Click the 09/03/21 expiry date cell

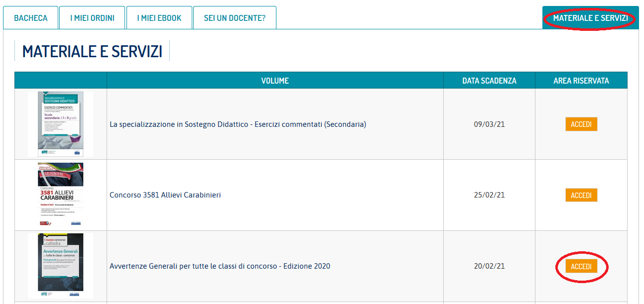coord(489,124)
